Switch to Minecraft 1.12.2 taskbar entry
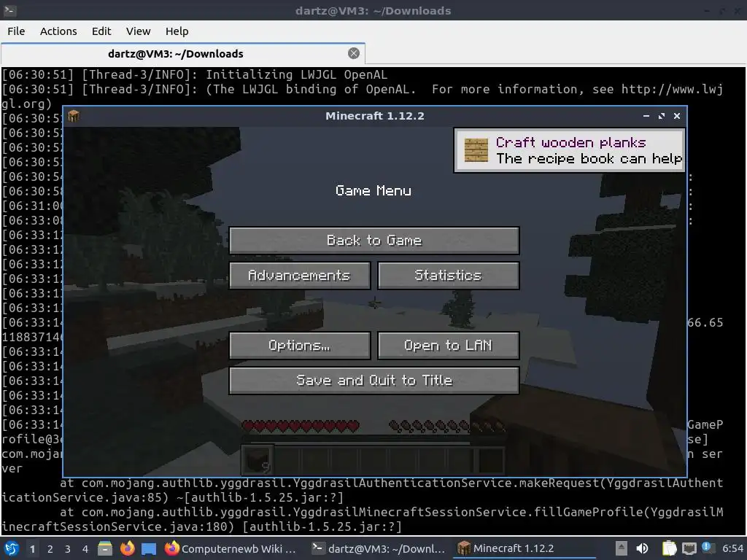Screen dimensions: 747x560 click(524, 548)
